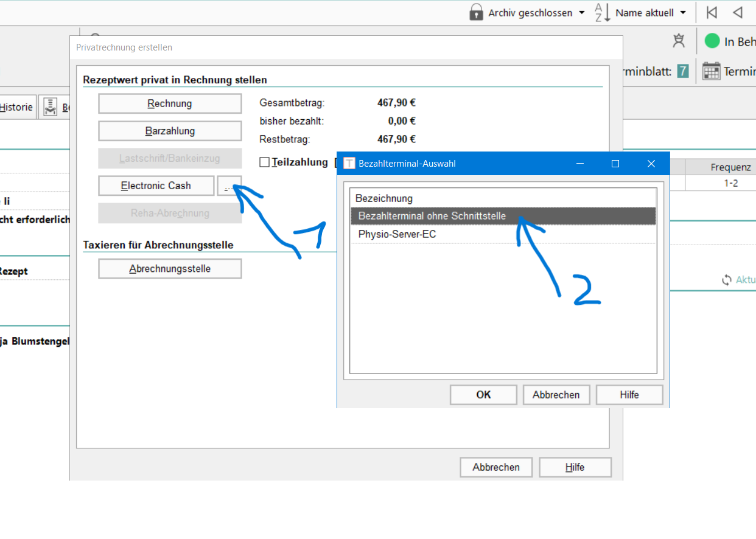Click the person figure icon
This screenshot has height=539, width=756.
click(679, 41)
